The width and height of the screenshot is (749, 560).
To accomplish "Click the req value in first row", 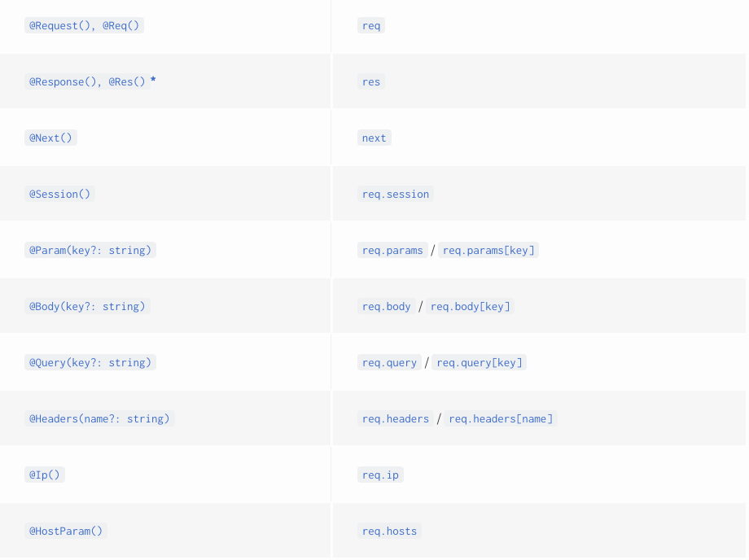I will (371, 26).
